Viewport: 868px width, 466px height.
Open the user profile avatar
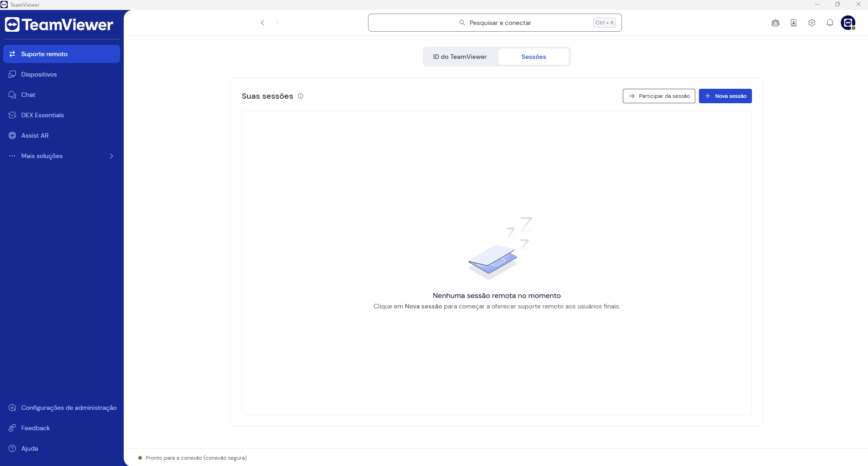click(x=848, y=23)
